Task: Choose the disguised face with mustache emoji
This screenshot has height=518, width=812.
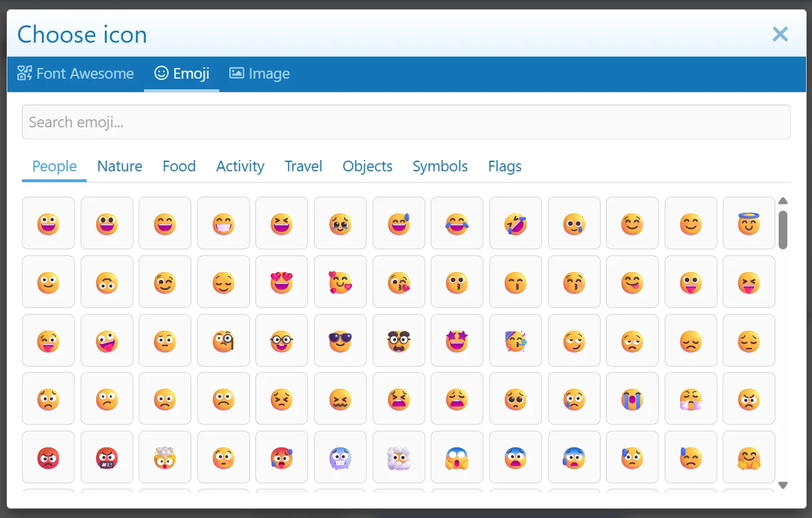Action: point(399,341)
